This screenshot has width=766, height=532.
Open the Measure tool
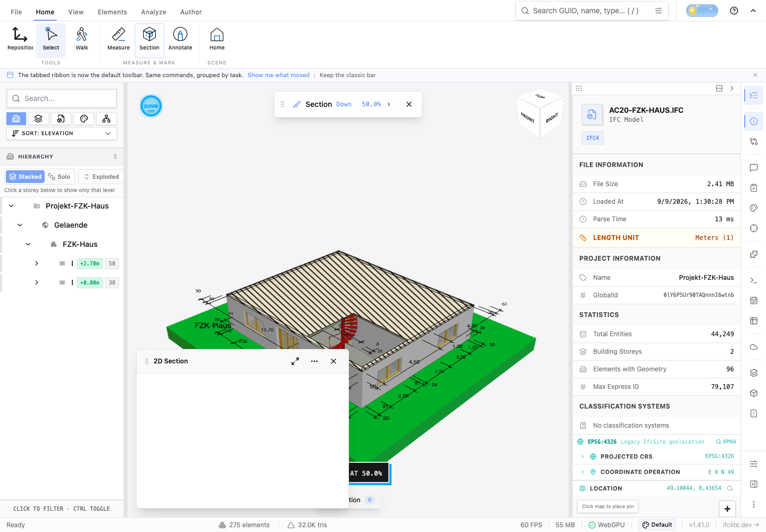119,40
